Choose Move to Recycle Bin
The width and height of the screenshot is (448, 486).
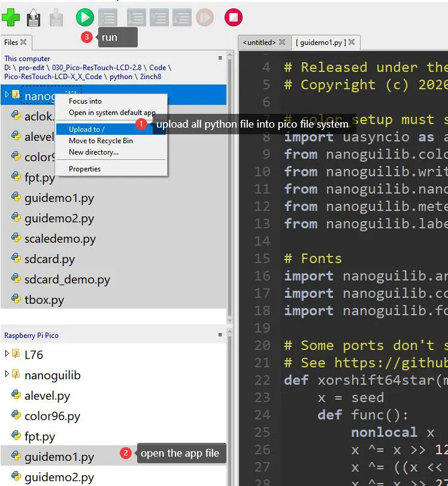(101, 141)
